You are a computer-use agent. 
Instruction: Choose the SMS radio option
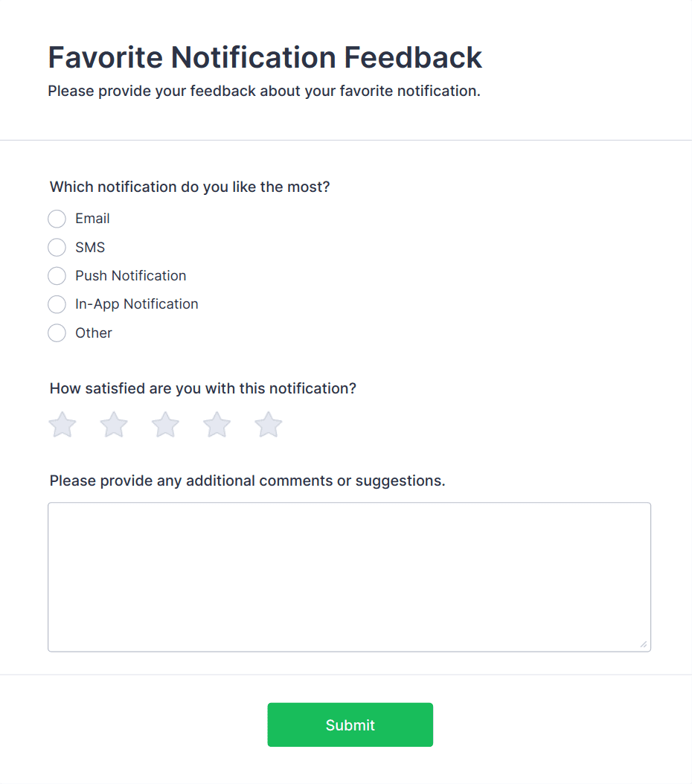(x=57, y=248)
